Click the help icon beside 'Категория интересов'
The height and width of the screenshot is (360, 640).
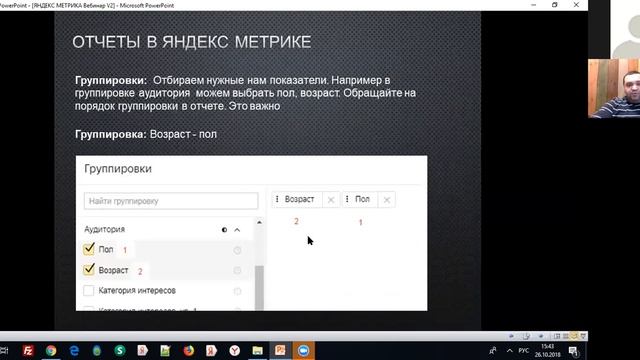237,291
